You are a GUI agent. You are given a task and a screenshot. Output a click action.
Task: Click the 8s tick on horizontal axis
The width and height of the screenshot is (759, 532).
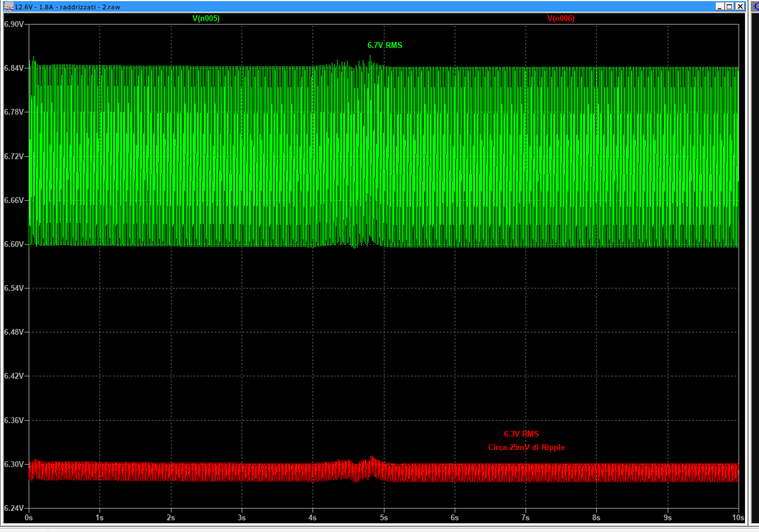click(596, 518)
